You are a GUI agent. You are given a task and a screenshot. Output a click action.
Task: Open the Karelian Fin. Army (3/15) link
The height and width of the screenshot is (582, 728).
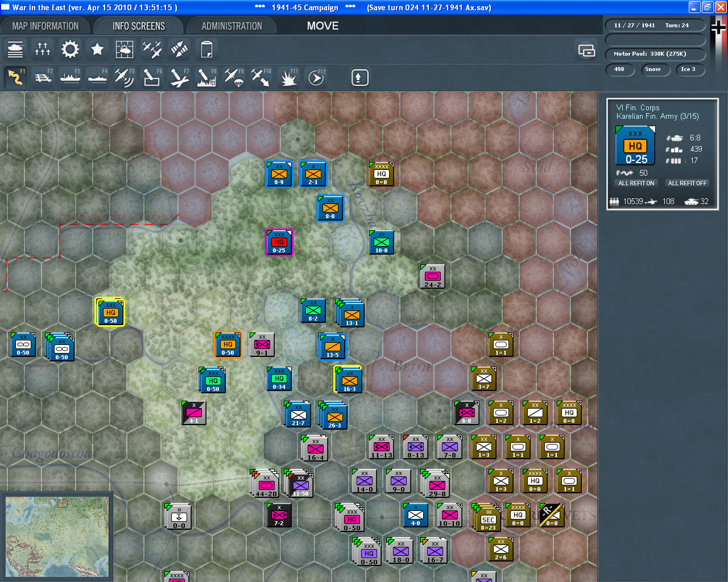[657, 117]
